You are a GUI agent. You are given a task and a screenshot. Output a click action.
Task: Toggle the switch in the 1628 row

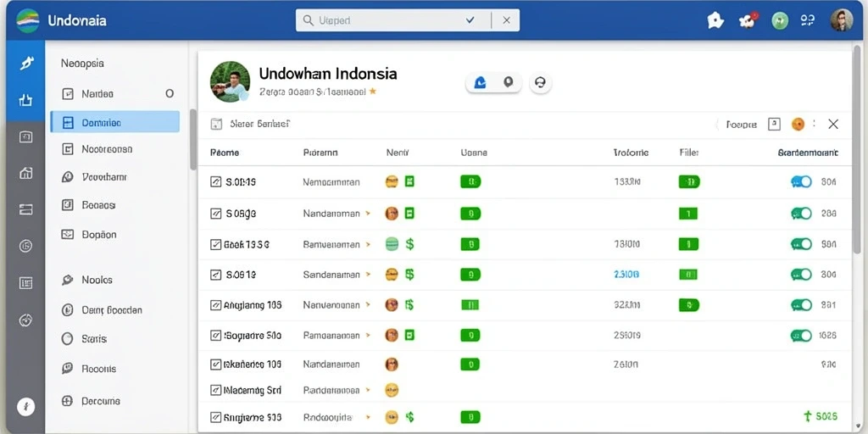pos(801,336)
